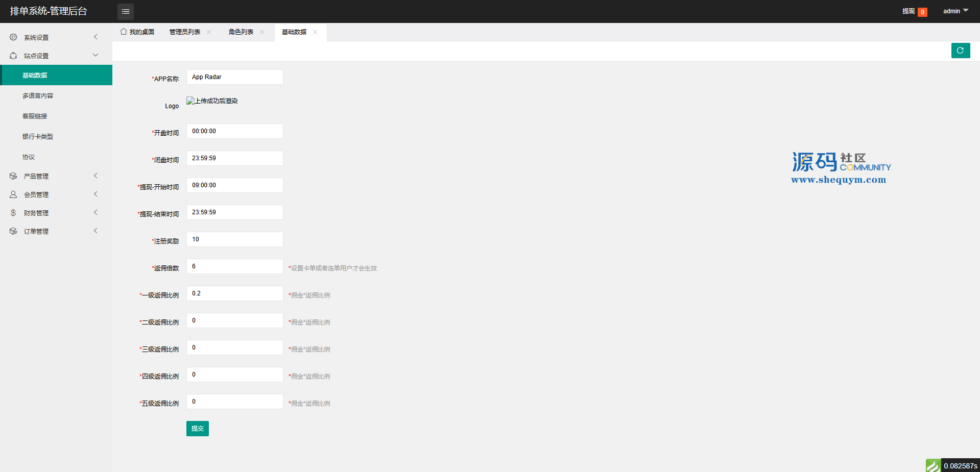
Task: Click the APP名称 input field
Action: [x=234, y=77]
